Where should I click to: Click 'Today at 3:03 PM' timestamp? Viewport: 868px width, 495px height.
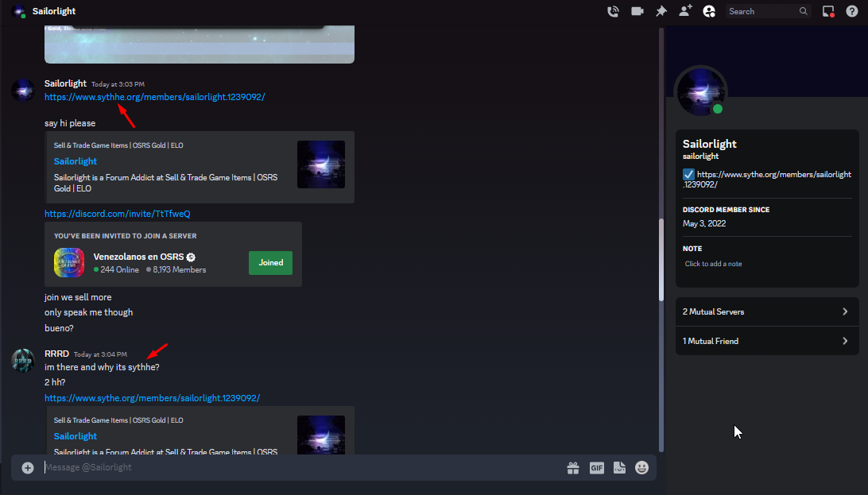(x=118, y=84)
